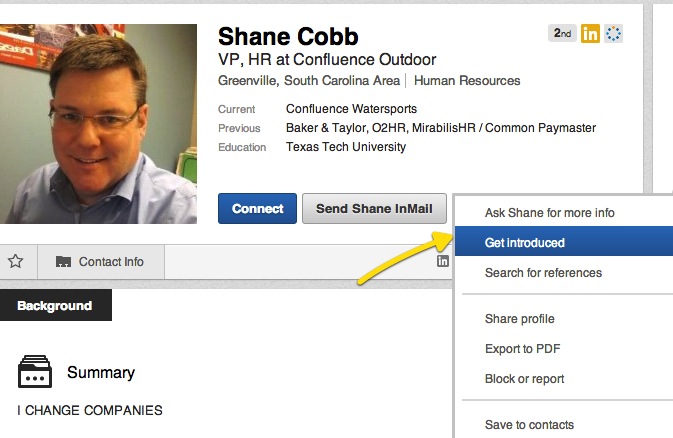
Task: Click VP, HR at Confluence Outdoor headline
Action: tap(327, 59)
